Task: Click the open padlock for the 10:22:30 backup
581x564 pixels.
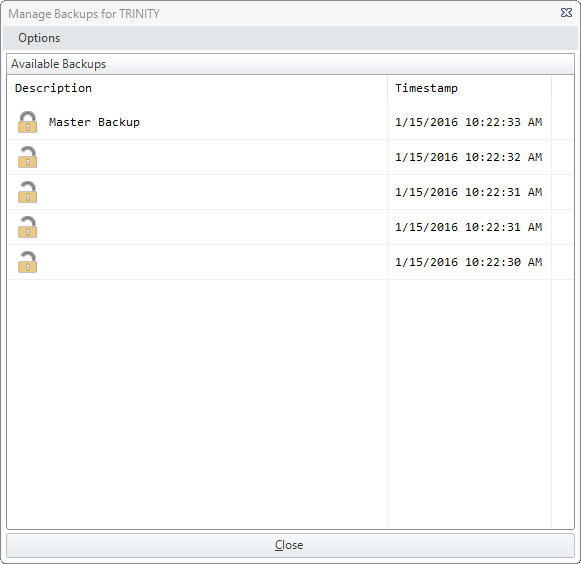Action: coord(27,262)
